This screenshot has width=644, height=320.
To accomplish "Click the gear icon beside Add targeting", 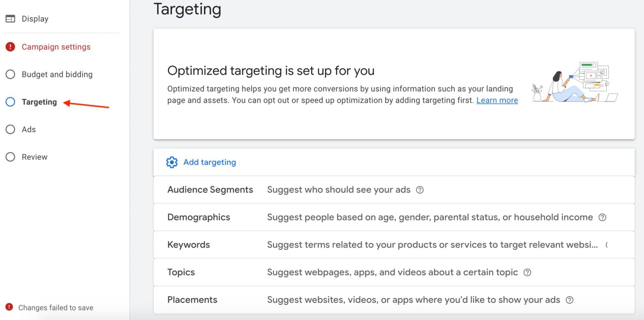I will [x=172, y=162].
